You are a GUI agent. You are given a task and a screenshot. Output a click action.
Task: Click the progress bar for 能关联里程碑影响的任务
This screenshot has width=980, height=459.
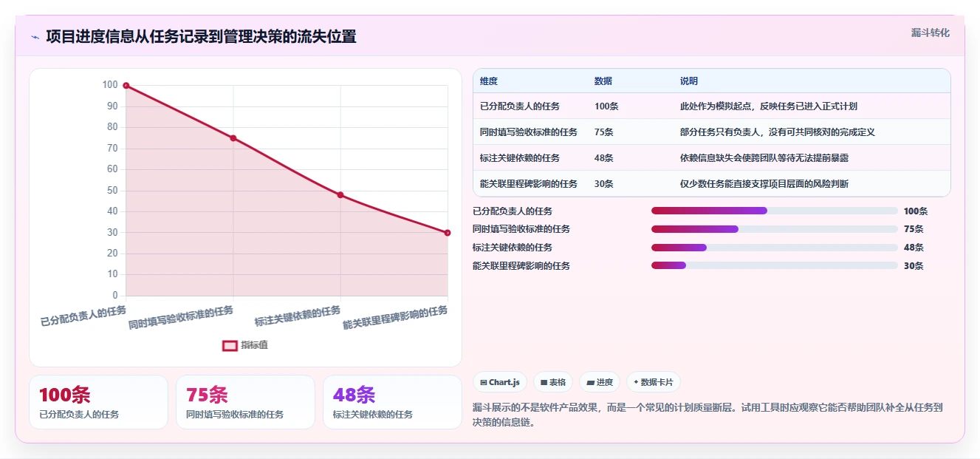click(x=775, y=265)
